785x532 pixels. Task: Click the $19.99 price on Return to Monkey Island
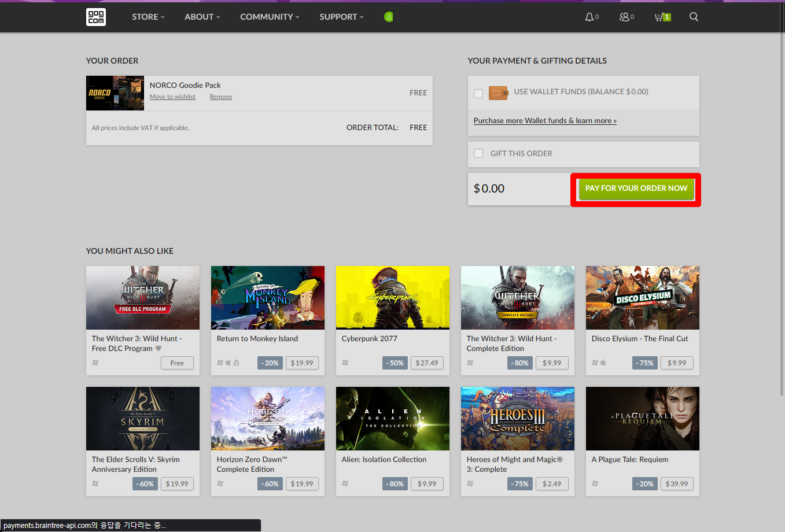pyautogui.click(x=302, y=363)
